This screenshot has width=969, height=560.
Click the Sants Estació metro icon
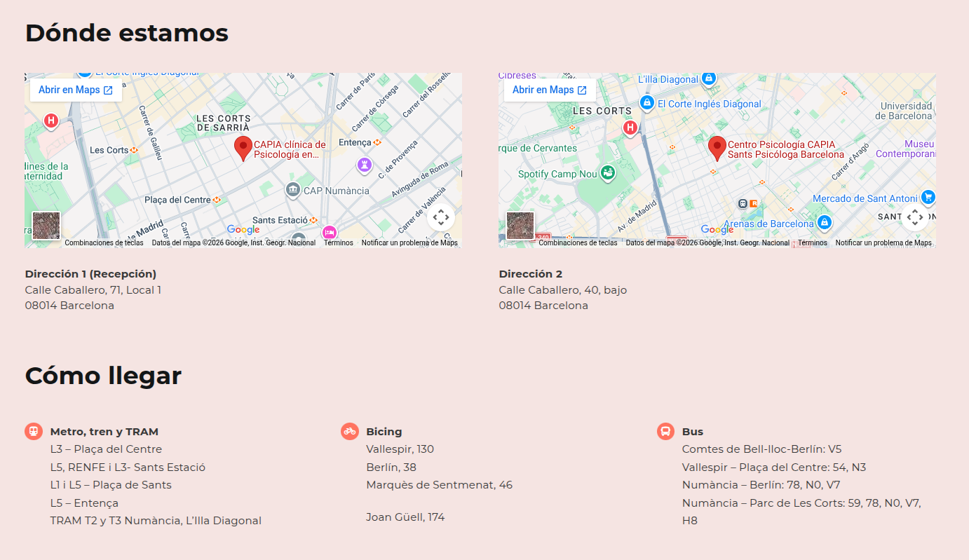click(x=314, y=220)
